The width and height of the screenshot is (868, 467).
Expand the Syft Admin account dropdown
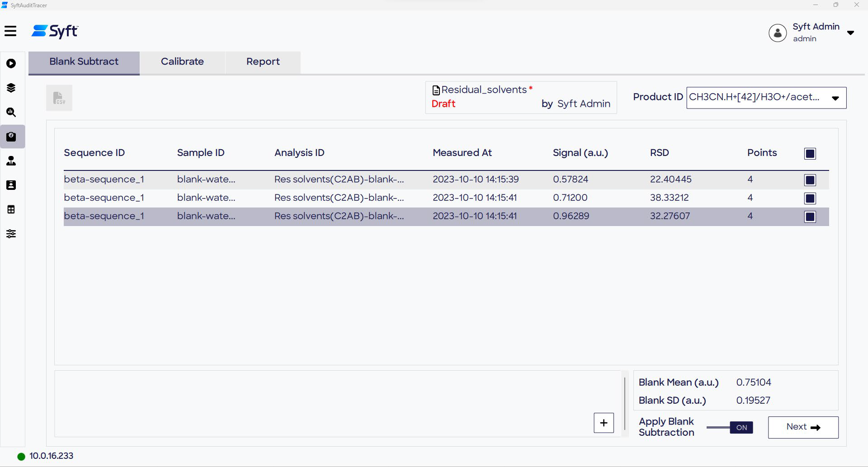coord(851,33)
